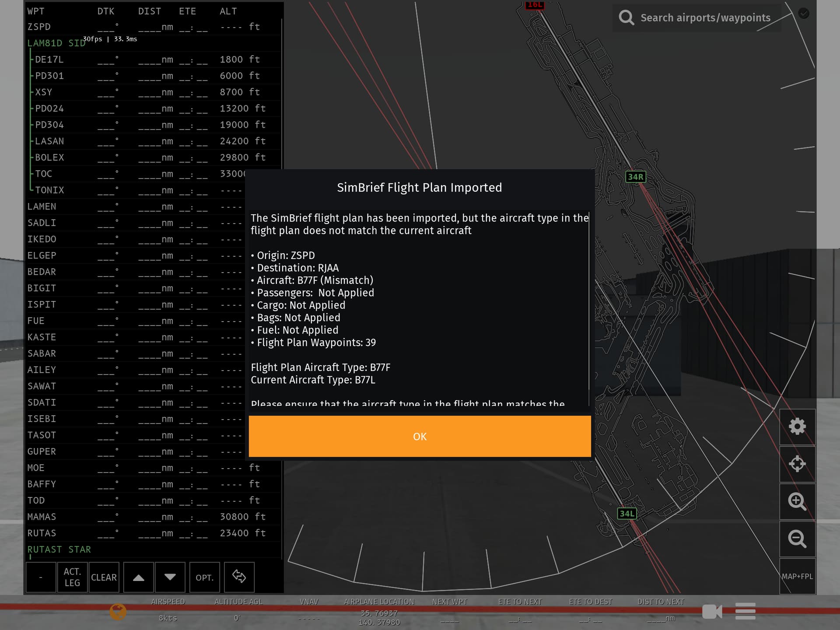Select runway 34R label on map
This screenshot has width=840, height=630.
[635, 177]
